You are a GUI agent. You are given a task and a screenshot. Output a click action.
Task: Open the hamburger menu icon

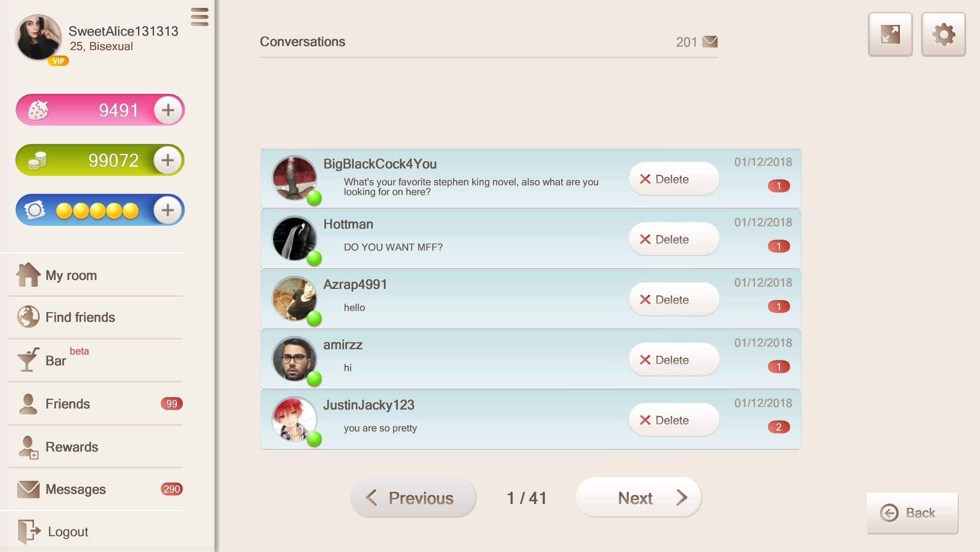tap(200, 17)
